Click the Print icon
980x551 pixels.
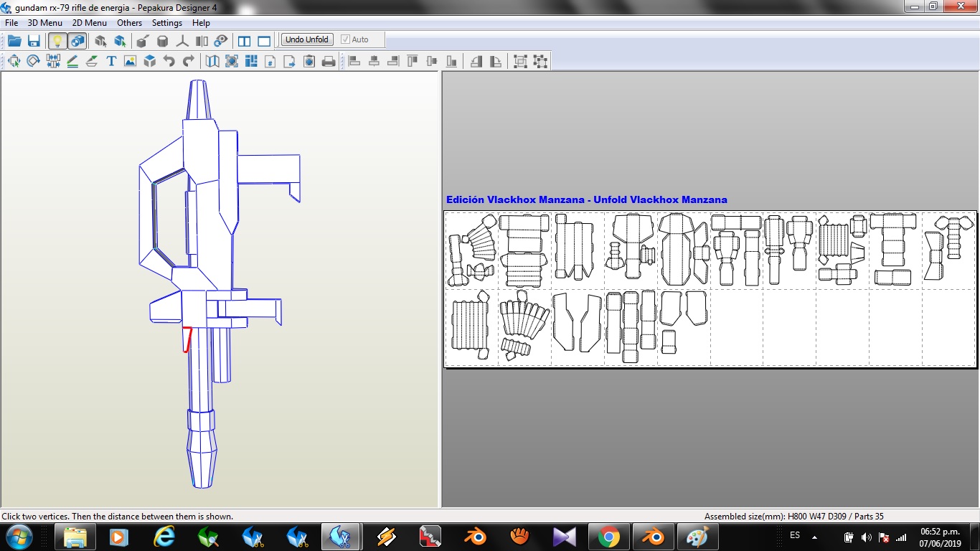[x=329, y=61]
